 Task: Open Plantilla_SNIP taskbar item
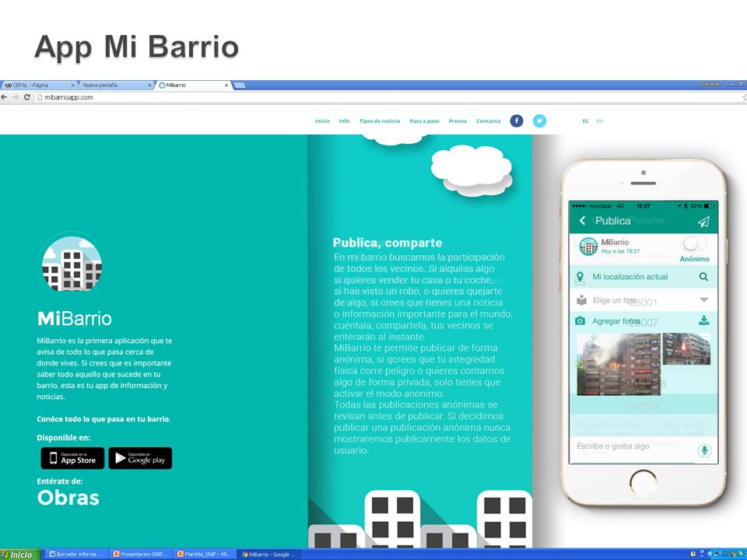tap(205, 555)
